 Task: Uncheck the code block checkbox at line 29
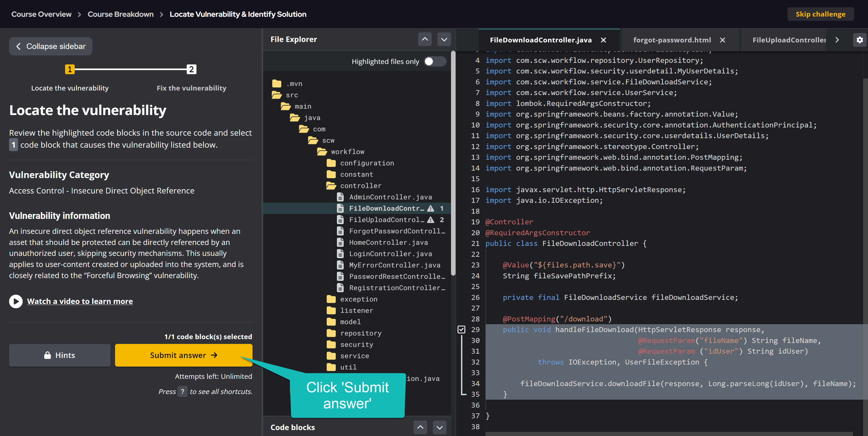pyautogui.click(x=461, y=329)
